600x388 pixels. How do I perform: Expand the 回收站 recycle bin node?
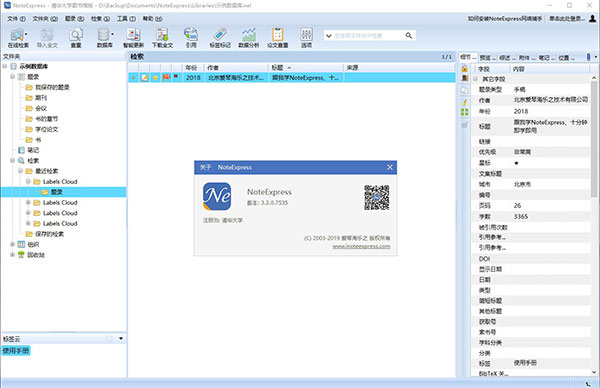pyautogui.click(x=12, y=254)
